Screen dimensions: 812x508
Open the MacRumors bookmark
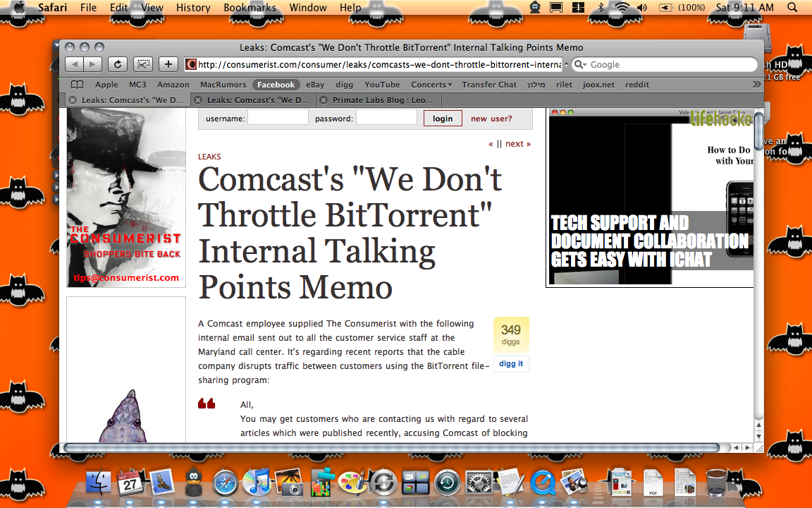223,85
